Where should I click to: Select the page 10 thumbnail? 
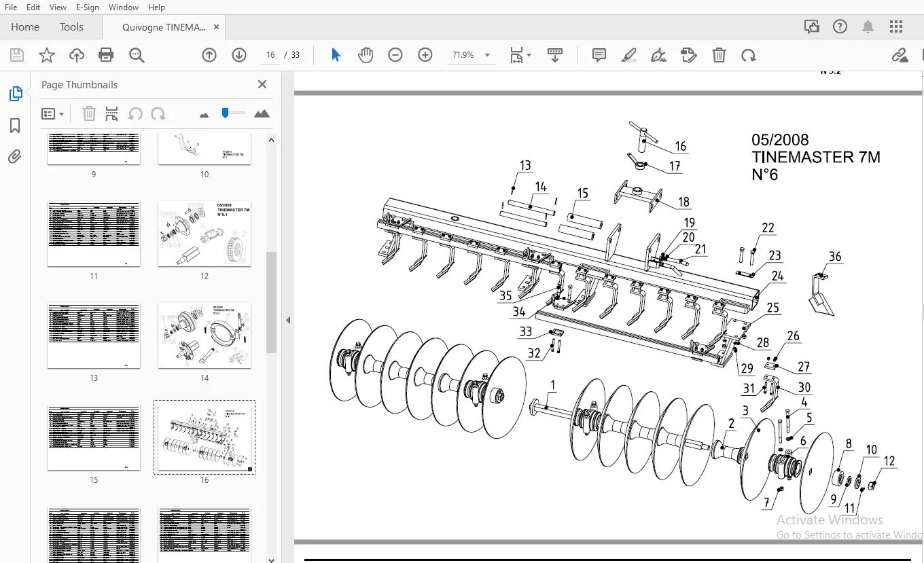point(205,149)
